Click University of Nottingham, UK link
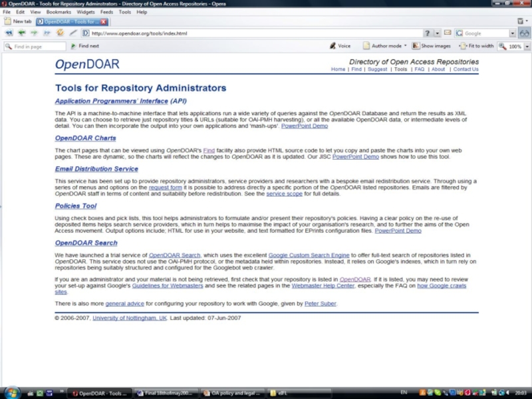532x399 pixels. pos(130,318)
